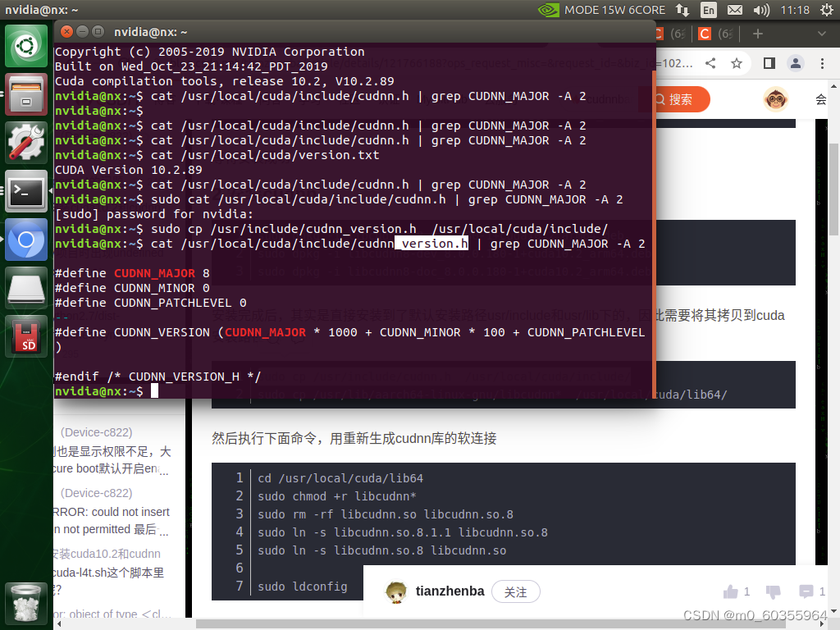Image resolution: width=840 pixels, height=630 pixels.
Task: Share this page from address bar
Action: click(x=710, y=63)
